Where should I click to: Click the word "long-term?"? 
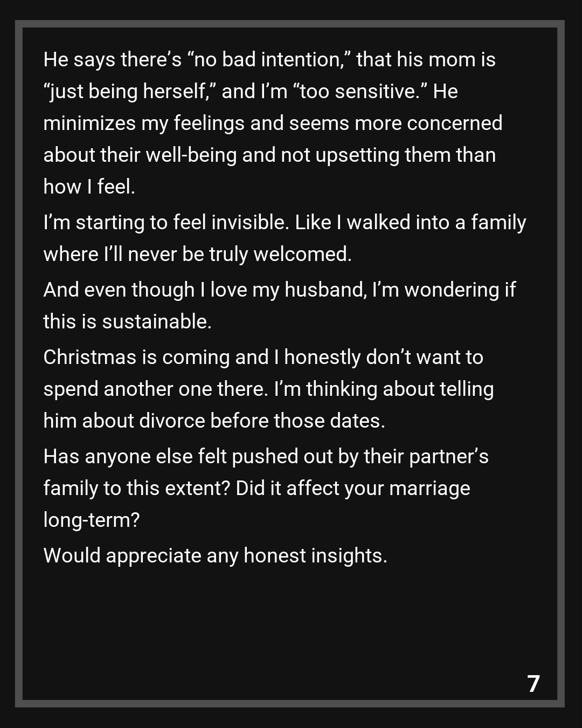tap(91, 520)
